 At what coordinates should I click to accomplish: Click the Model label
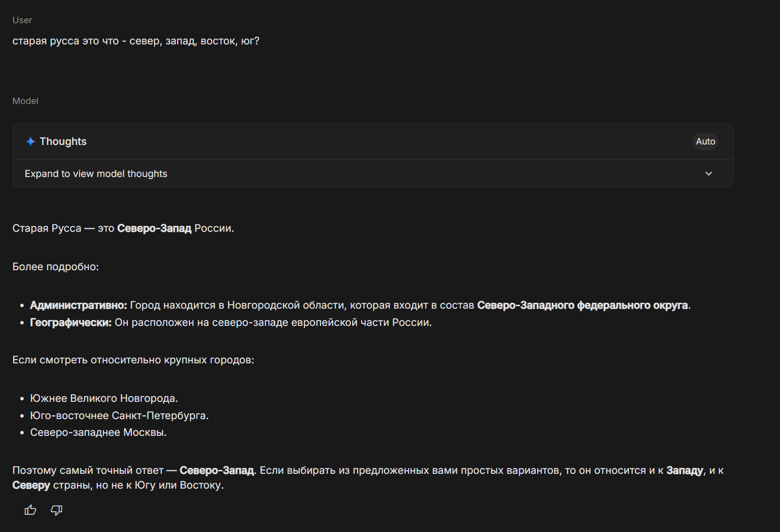pos(25,101)
